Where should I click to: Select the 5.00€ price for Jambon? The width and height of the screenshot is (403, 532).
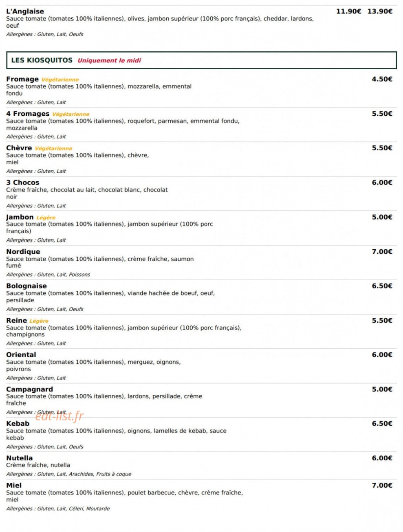tap(382, 217)
